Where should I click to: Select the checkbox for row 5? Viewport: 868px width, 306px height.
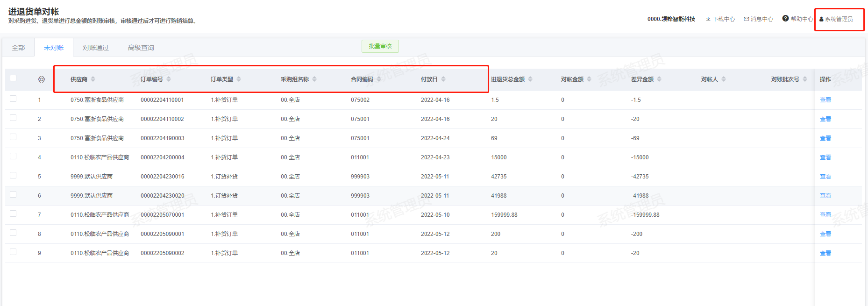13,175
